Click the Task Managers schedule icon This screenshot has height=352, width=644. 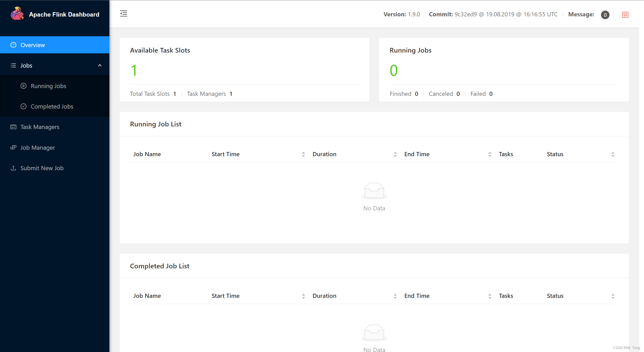click(13, 127)
